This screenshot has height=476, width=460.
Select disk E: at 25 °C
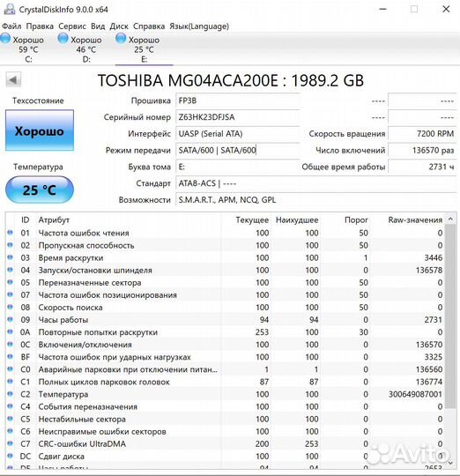(x=144, y=48)
